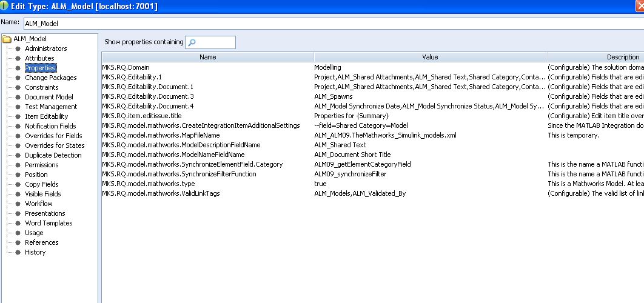Open the Copy Fields tree node
The height and width of the screenshot is (303, 644).
pos(41,184)
